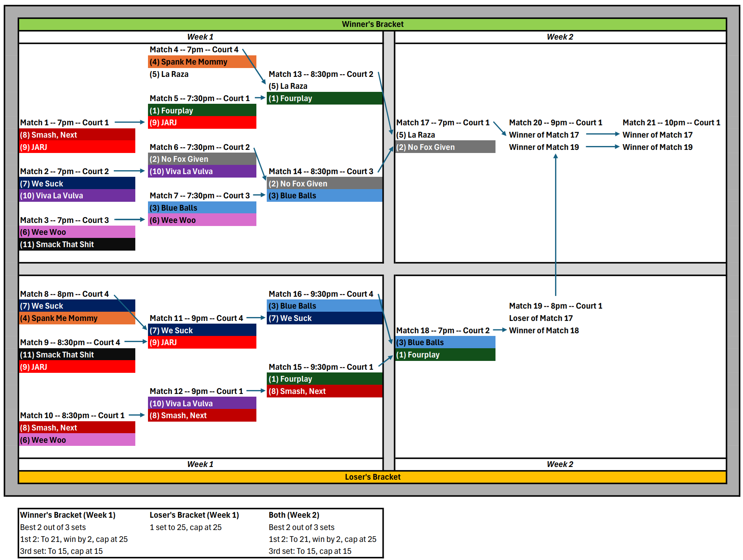Screen dimensions: 743x560
Task: Click arrow between Match 20 and 21 winners of 17
Action: click(x=602, y=135)
